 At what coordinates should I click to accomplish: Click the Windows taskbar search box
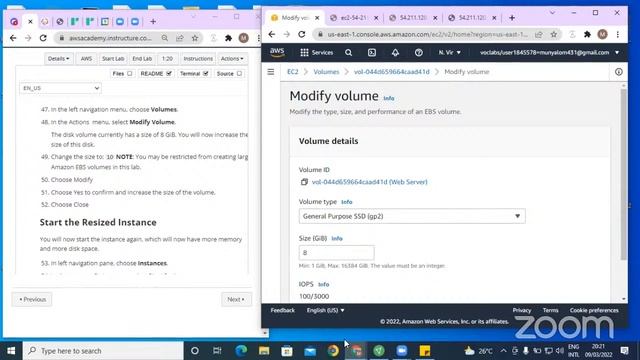(103, 351)
